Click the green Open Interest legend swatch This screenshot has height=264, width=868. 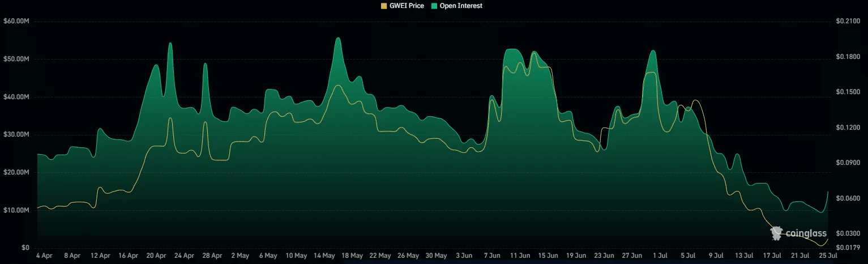click(x=434, y=6)
